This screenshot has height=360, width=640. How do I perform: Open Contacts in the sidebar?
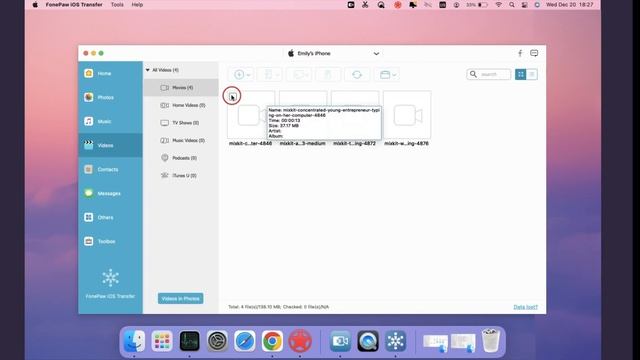tap(110, 169)
